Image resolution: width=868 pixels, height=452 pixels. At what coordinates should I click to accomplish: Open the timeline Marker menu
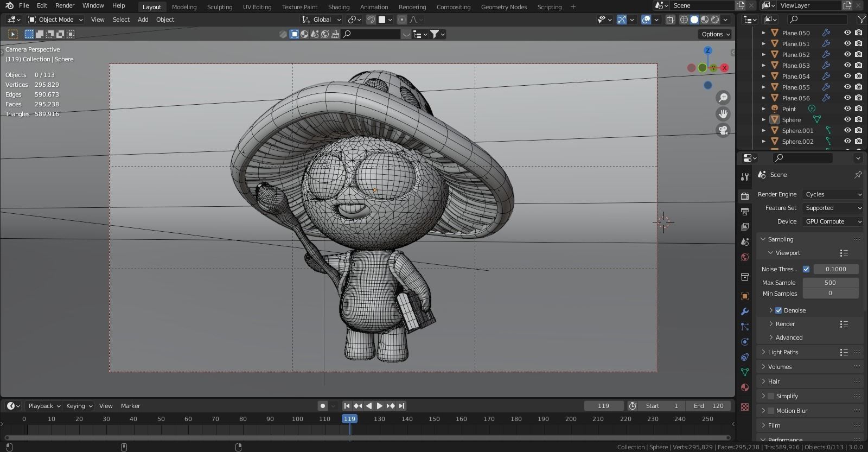[130, 406]
